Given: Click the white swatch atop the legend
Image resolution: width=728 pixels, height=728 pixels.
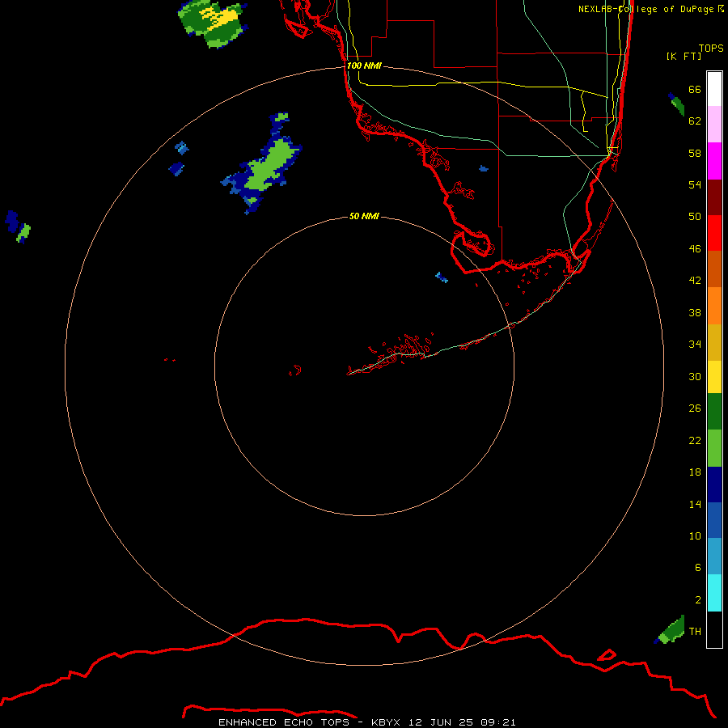Looking at the screenshot, I should tap(714, 89).
